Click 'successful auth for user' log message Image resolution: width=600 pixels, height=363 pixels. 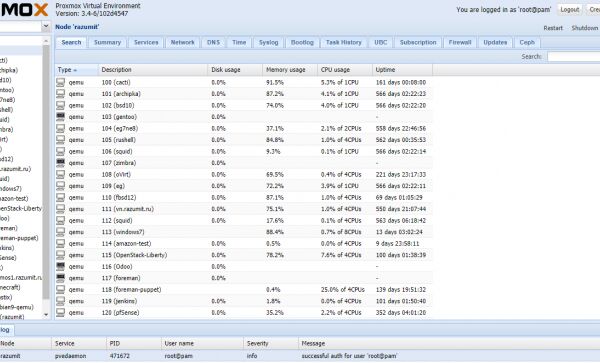tap(349, 356)
